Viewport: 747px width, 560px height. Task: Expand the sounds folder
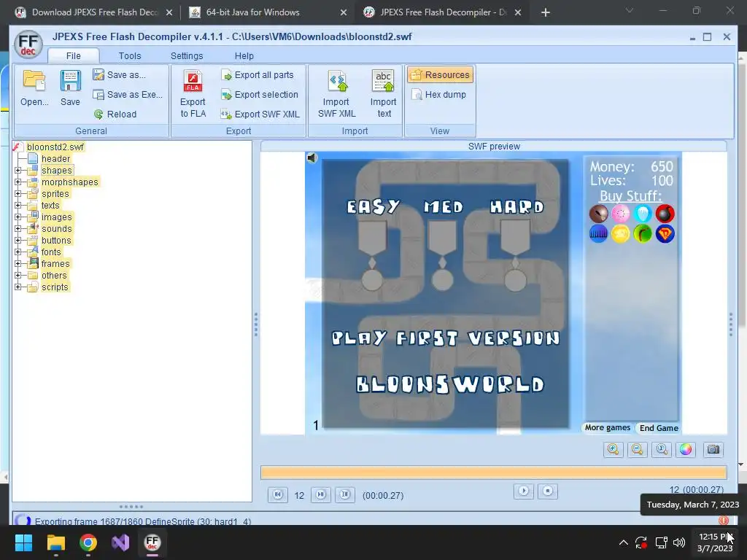(18, 228)
